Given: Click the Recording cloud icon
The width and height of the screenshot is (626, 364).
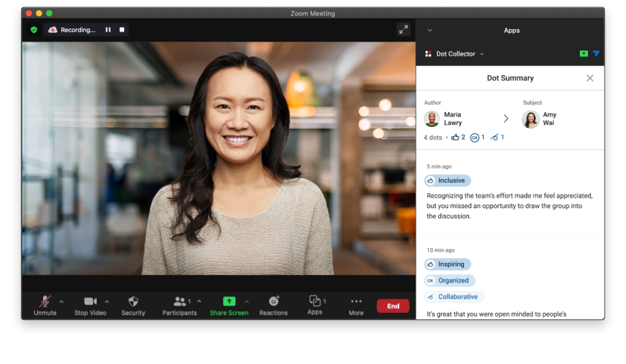Looking at the screenshot, I should (x=53, y=30).
